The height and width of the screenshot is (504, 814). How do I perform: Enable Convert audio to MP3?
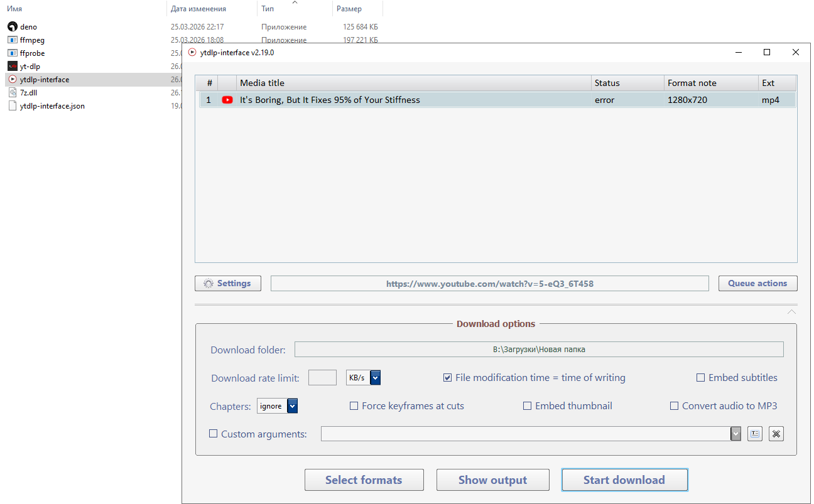tap(675, 406)
